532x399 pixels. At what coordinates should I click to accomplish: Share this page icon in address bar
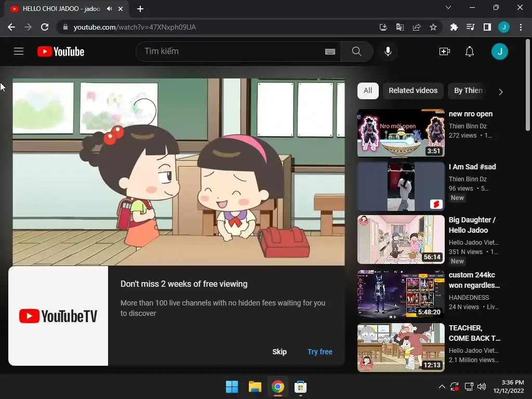pyautogui.click(x=417, y=27)
